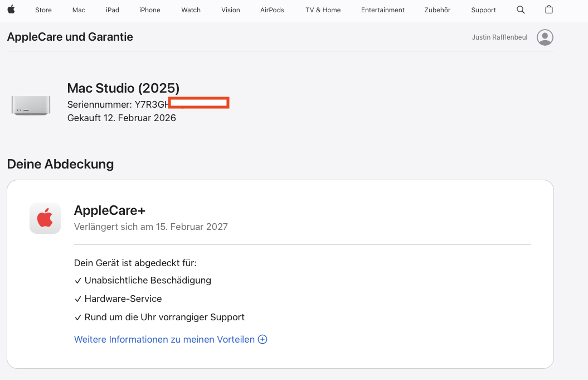Click the AppleCare und Garantie heading
The height and width of the screenshot is (380, 588).
70,37
